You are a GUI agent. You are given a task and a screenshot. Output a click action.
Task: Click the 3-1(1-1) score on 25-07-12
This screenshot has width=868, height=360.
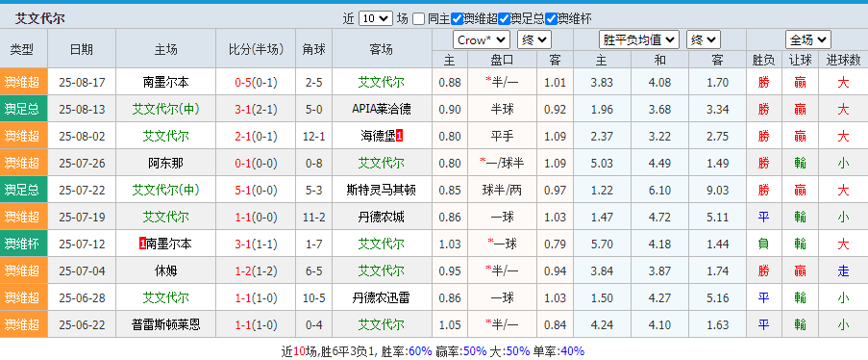(x=256, y=244)
